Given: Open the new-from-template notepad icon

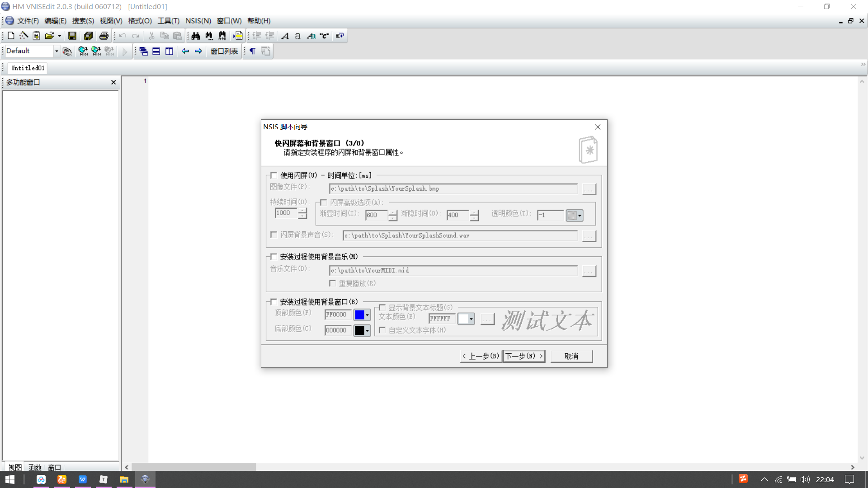Looking at the screenshot, I should tap(37, 36).
